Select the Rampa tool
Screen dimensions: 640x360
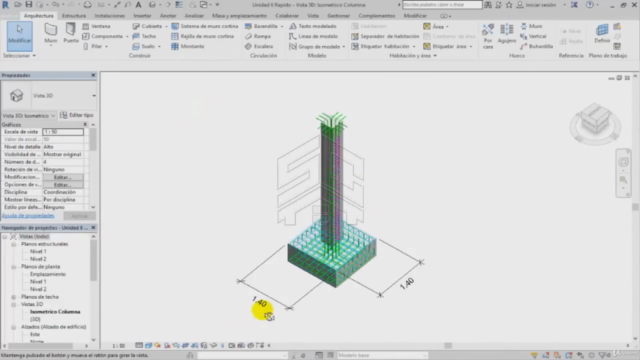(x=258, y=36)
